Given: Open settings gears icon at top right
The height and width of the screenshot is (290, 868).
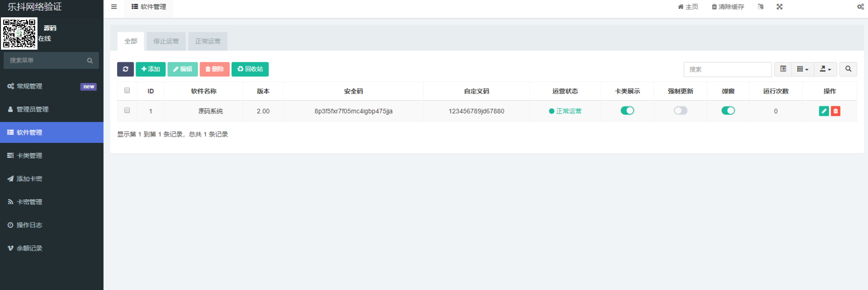Looking at the screenshot, I should click(x=861, y=7).
